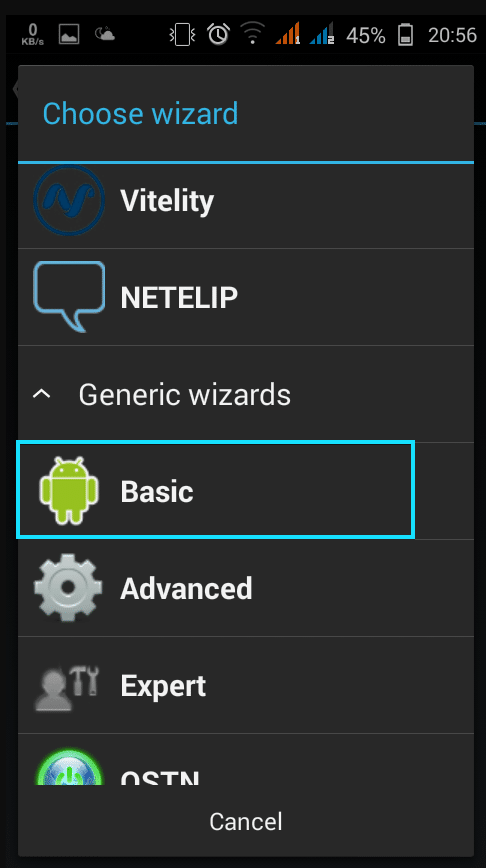
Task: Tap the NETELIP speech bubble icon
Action: 69,297
